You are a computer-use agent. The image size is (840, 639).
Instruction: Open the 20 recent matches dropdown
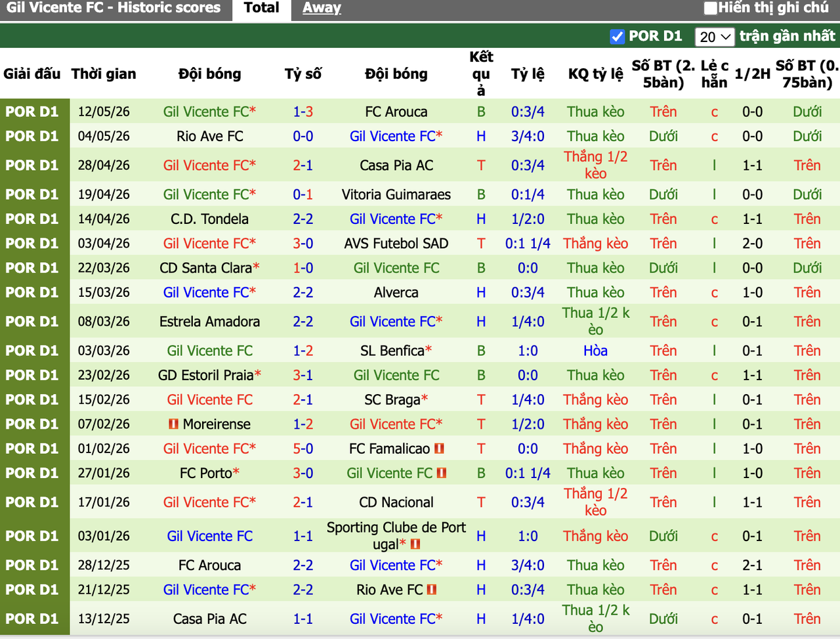715,37
